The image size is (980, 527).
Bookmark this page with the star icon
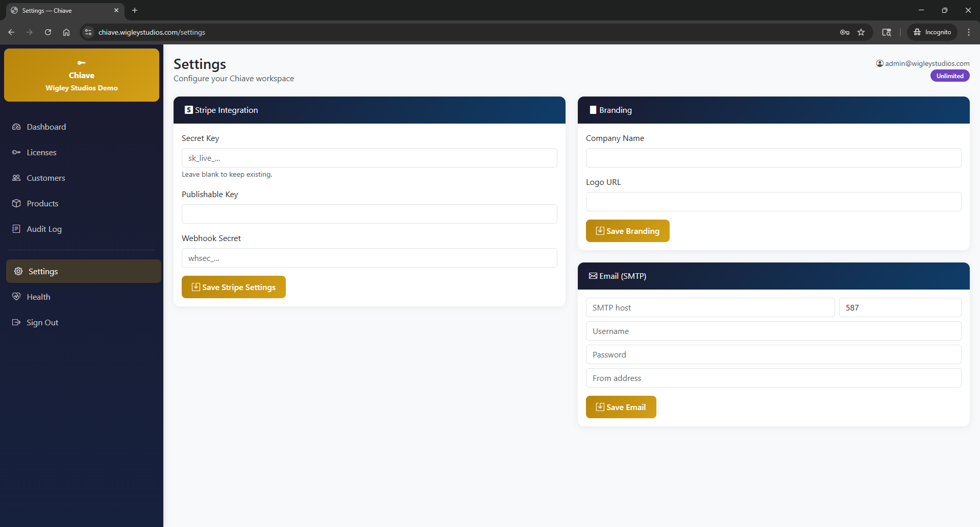tap(861, 32)
